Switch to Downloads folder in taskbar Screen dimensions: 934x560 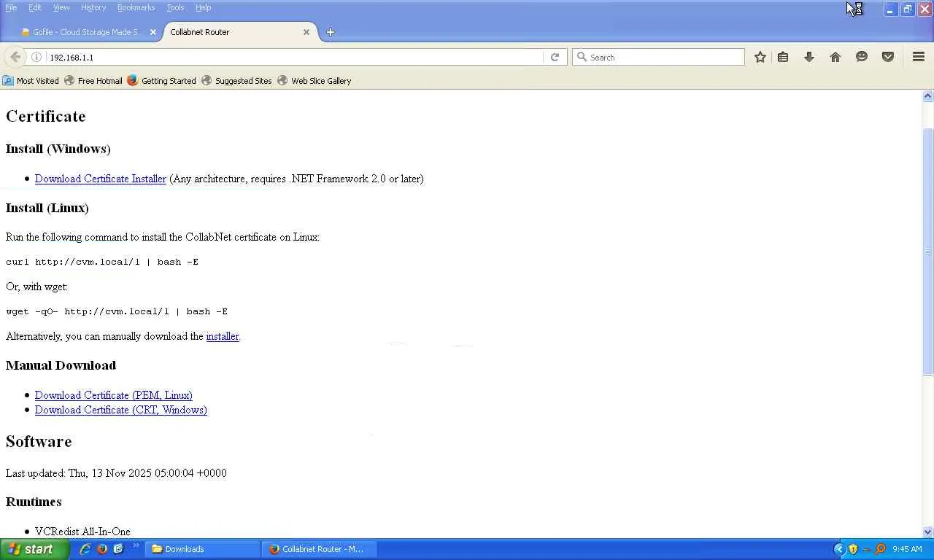click(x=203, y=549)
